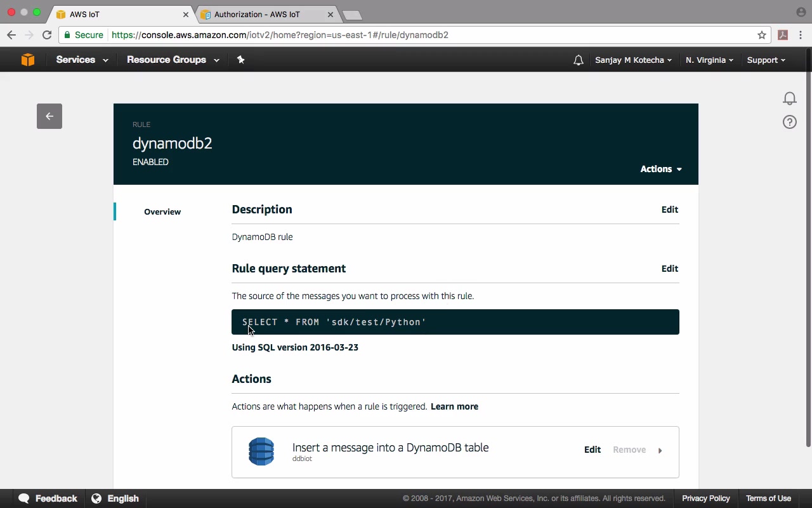Expand the Resource Groups dropdown
The image size is (812, 508).
(173, 60)
